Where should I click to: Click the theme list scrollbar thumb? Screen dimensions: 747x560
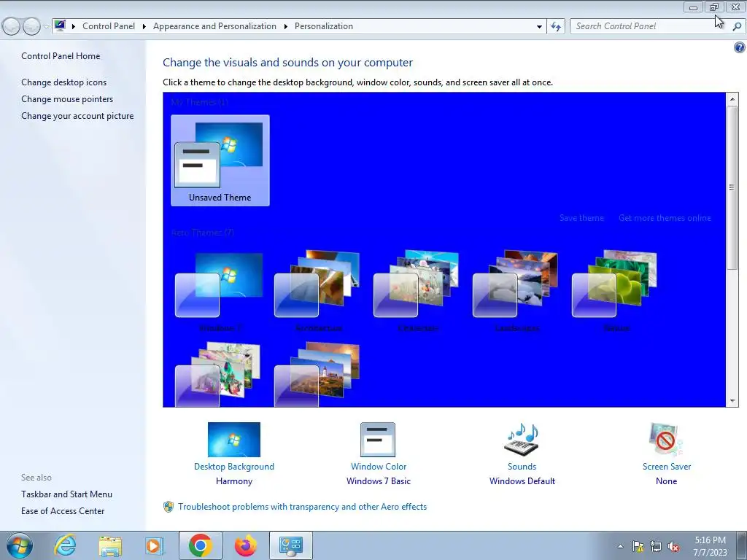[x=732, y=187]
